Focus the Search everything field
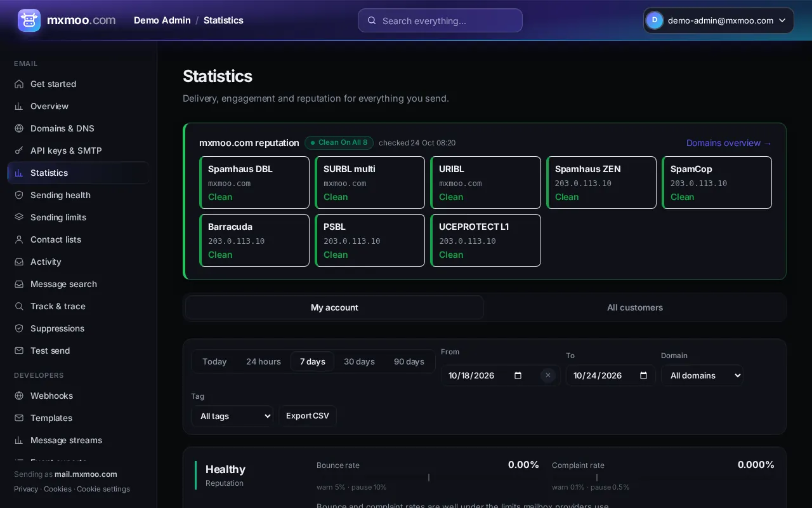The width and height of the screenshot is (812, 508). coord(440,20)
